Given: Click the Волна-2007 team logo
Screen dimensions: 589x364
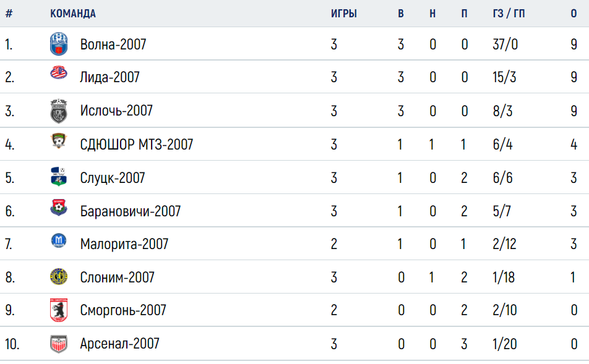Looking at the screenshot, I should tap(59, 44).
